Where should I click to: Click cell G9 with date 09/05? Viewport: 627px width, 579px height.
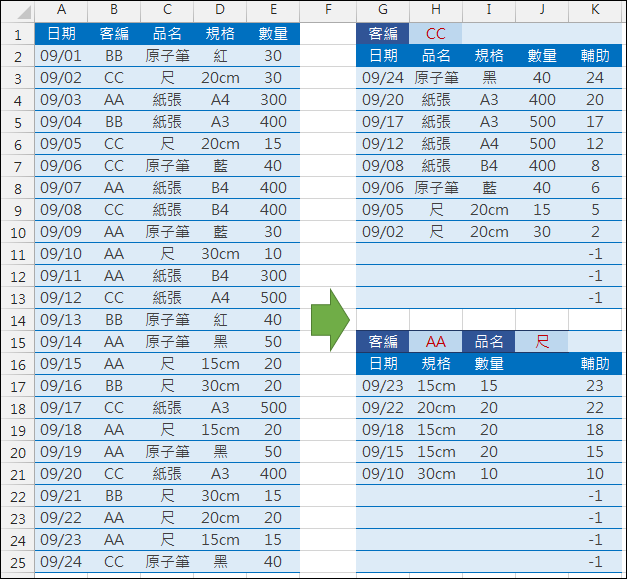(x=383, y=210)
